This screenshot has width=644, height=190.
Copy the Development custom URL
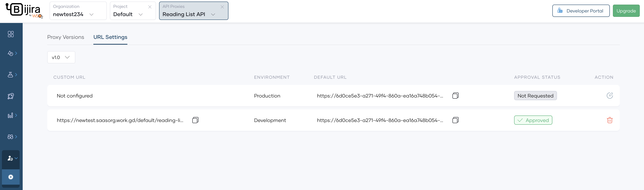(x=195, y=120)
